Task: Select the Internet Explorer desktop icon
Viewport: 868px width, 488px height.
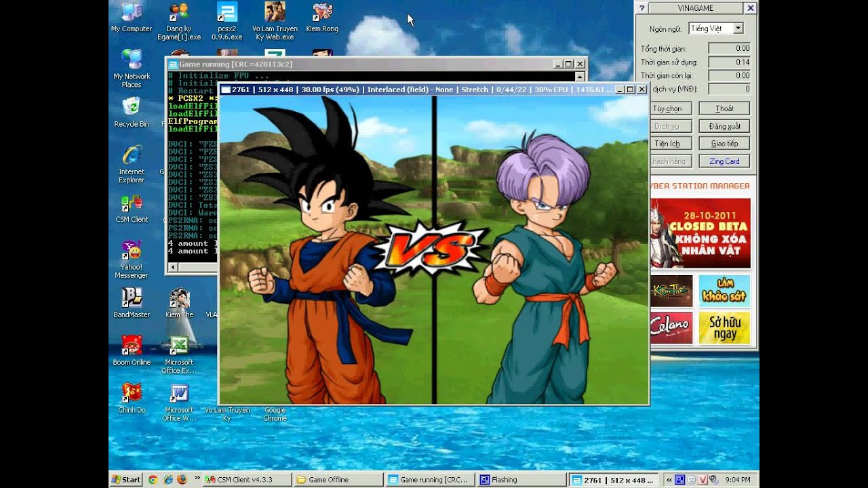Action: (132, 163)
